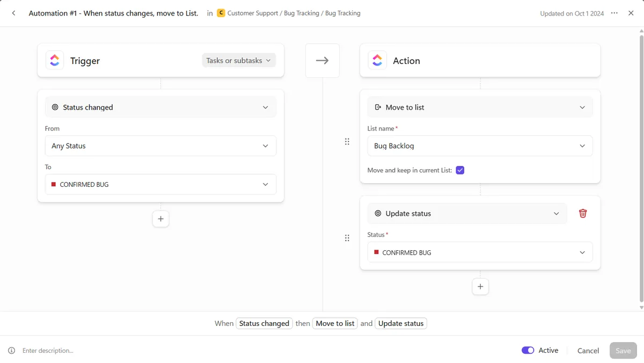Click the Action heading text
The width and height of the screenshot is (644, 363).
point(406,61)
